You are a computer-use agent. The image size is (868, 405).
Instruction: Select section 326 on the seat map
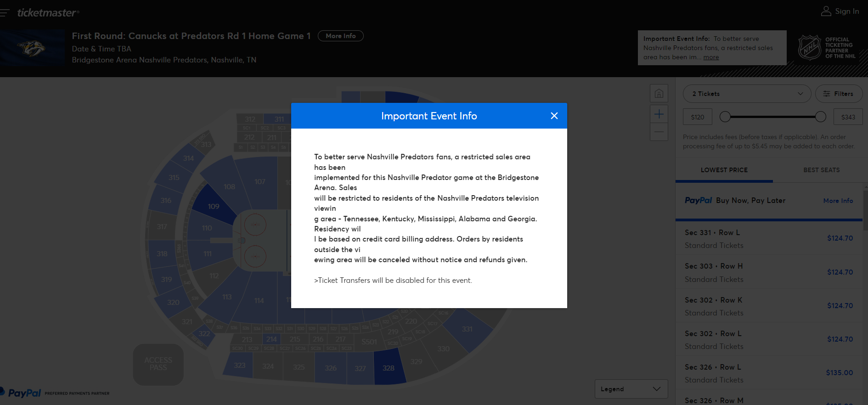pyautogui.click(x=330, y=368)
